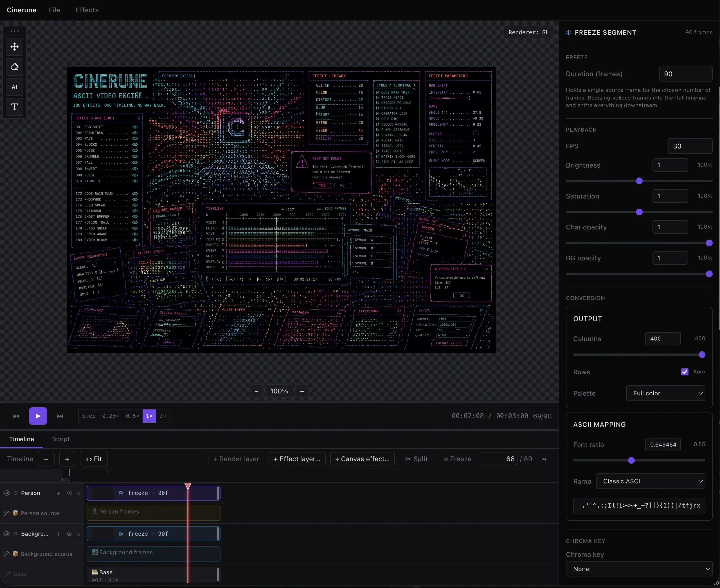Show the Background source track via its eye icon
This screenshot has width=720, height=588.
(x=7, y=554)
